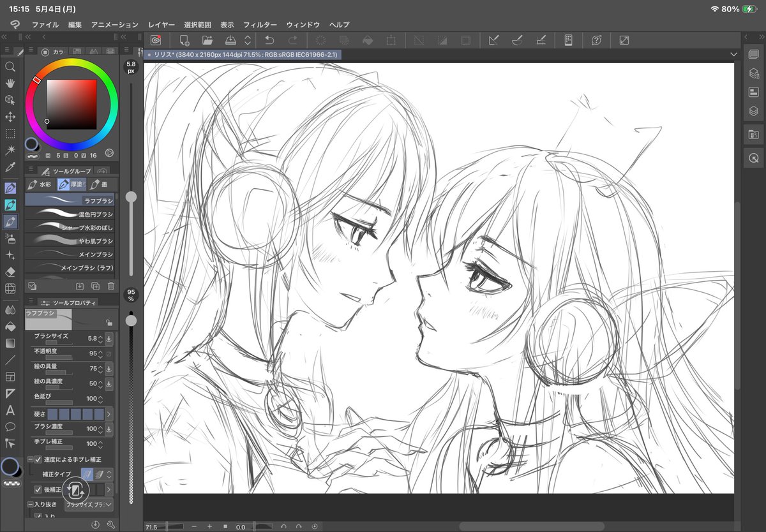Toggle the 不透明度 pressure indicator box
Viewport: 766px width, 532px height.
point(109,353)
